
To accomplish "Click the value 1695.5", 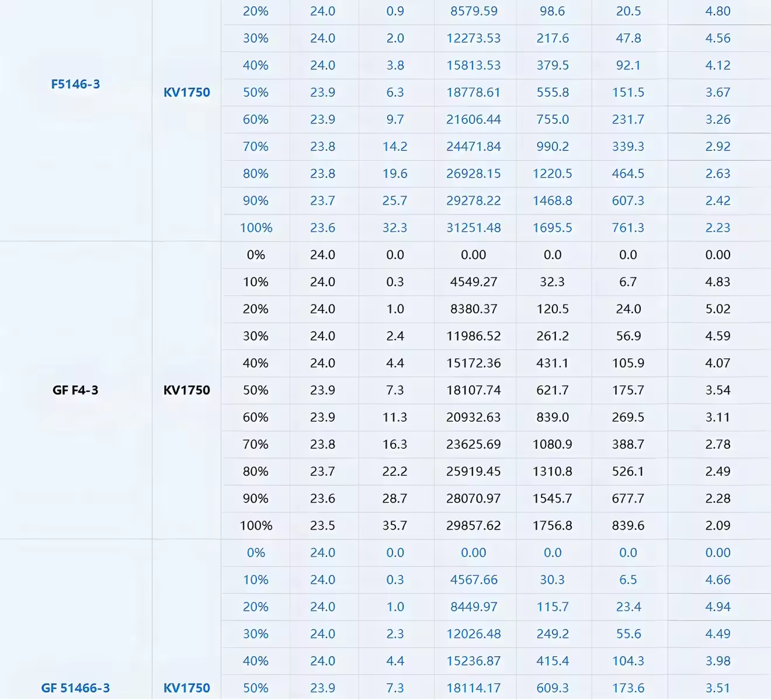I will pyautogui.click(x=553, y=228).
